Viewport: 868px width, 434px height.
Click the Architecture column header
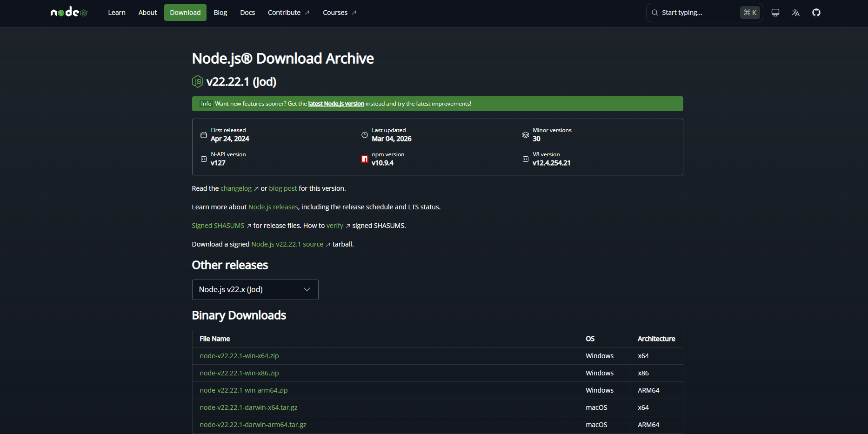pyautogui.click(x=656, y=339)
